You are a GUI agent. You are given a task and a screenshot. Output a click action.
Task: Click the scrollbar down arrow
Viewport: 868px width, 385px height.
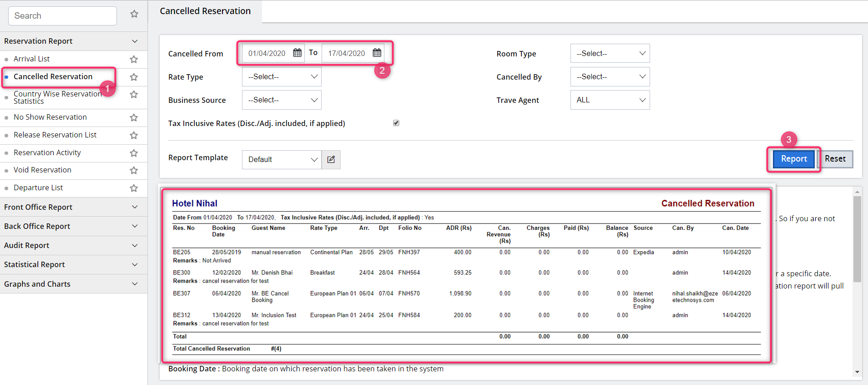(x=857, y=372)
